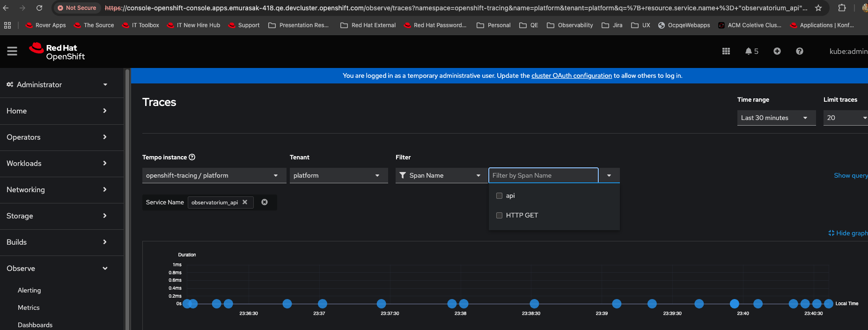Open Alerting under Observe

(x=29, y=290)
